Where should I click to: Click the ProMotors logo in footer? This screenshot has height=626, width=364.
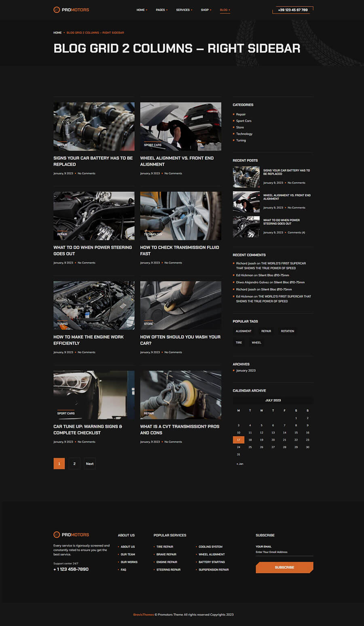[71, 534]
